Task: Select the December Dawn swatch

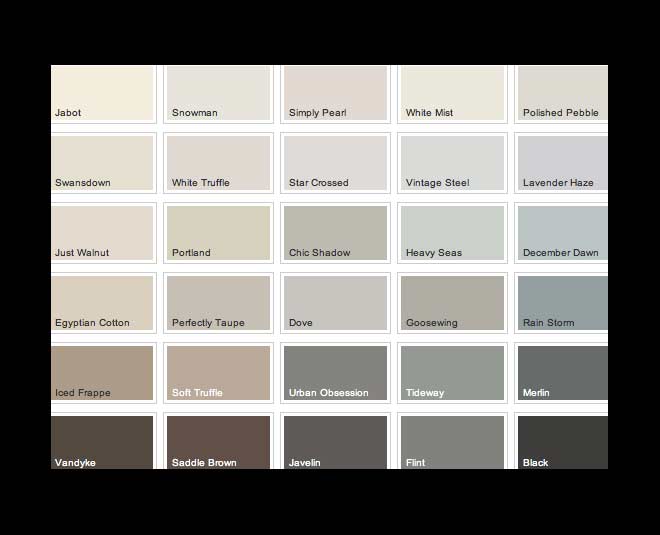Action: 563,233
